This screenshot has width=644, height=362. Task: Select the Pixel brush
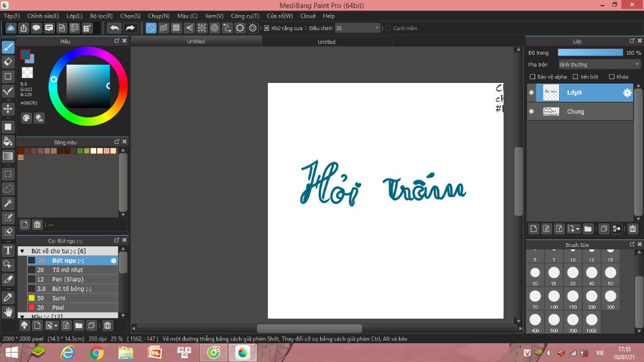click(73, 308)
